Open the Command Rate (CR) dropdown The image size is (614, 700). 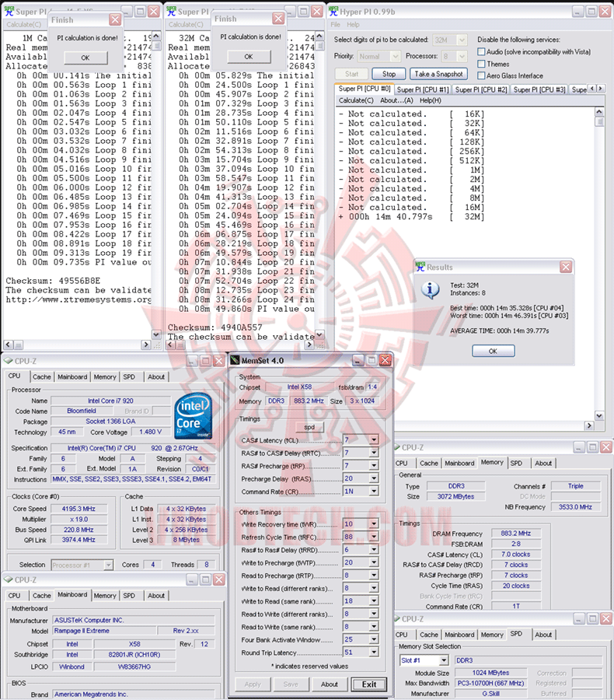pyautogui.click(x=374, y=492)
